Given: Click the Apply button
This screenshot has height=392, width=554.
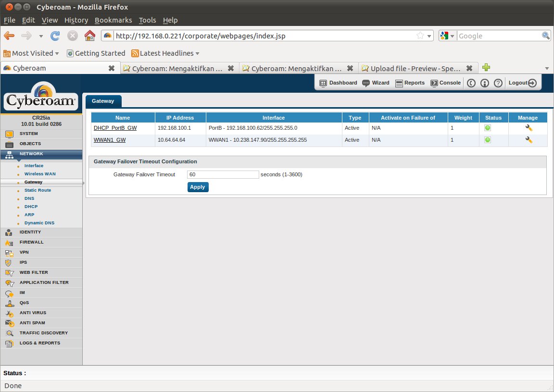Looking at the screenshot, I should click(198, 187).
